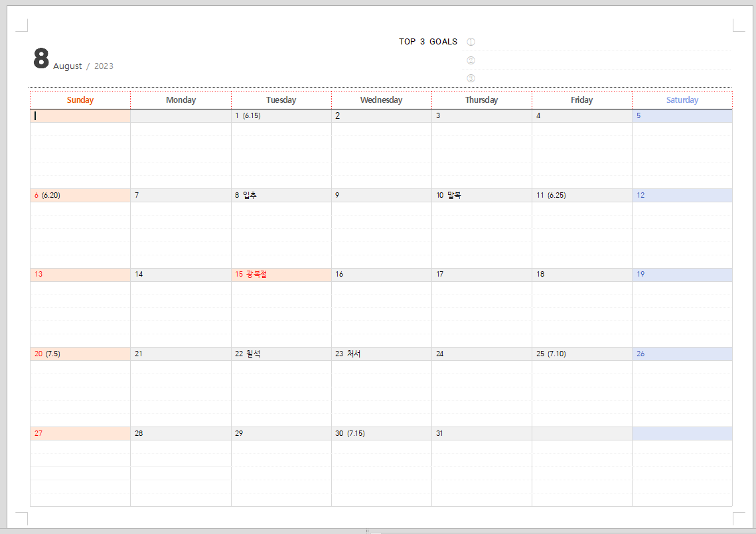This screenshot has height=534, width=756.
Task: Click the date cell 18
Action: click(x=582, y=275)
